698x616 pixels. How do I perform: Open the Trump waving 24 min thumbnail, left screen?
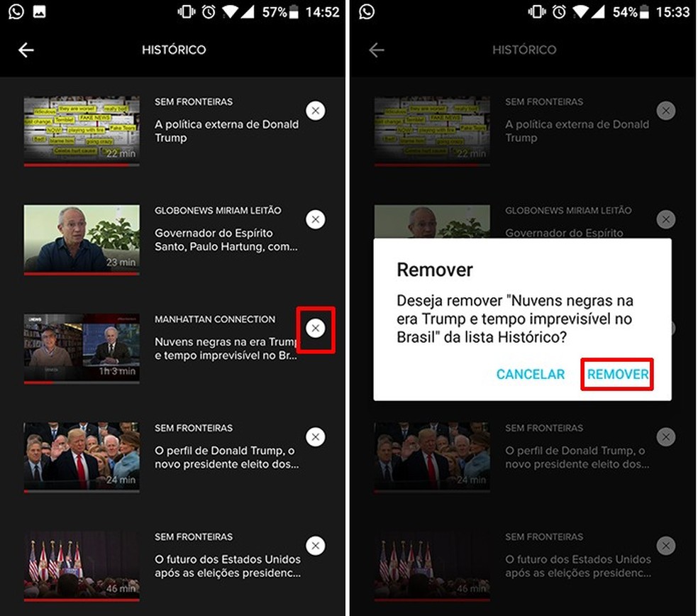coord(82,457)
